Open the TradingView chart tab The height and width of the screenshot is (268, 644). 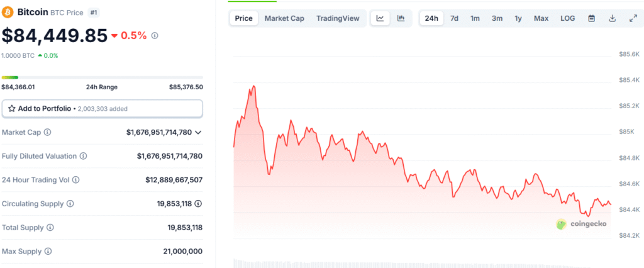click(338, 18)
